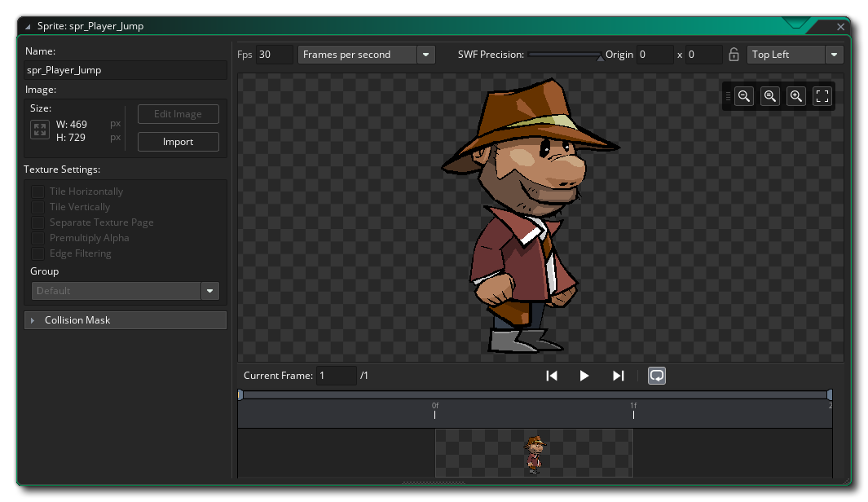The height and width of the screenshot is (502, 868).
Task: Jump to the first frame
Action: [551, 376]
